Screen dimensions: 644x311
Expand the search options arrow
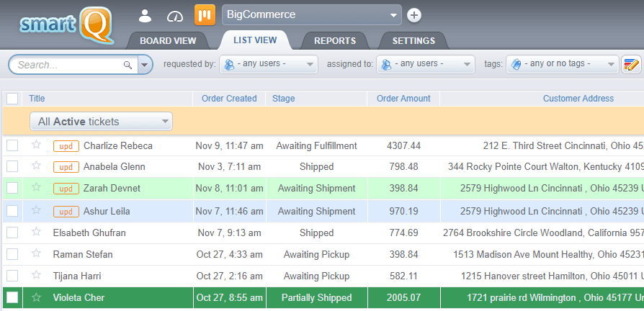click(145, 65)
